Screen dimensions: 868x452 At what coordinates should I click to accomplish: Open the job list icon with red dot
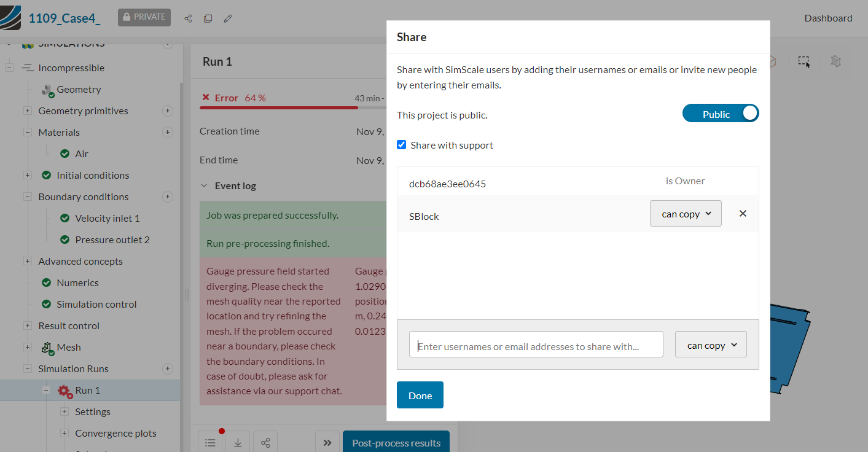[210, 443]
